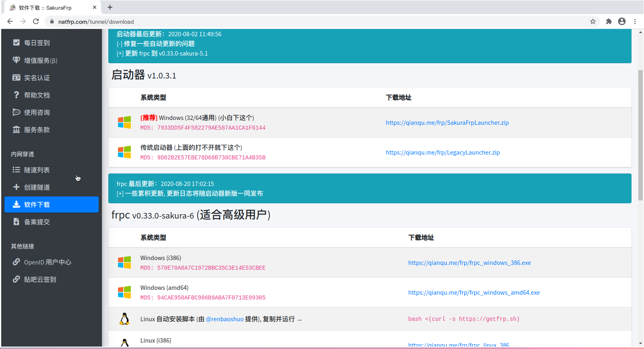Click the MD5 94CAE950AFBC986B9ABA7F0713E99305 text
This screenshot has width=644, height=349.
point(203,297)
